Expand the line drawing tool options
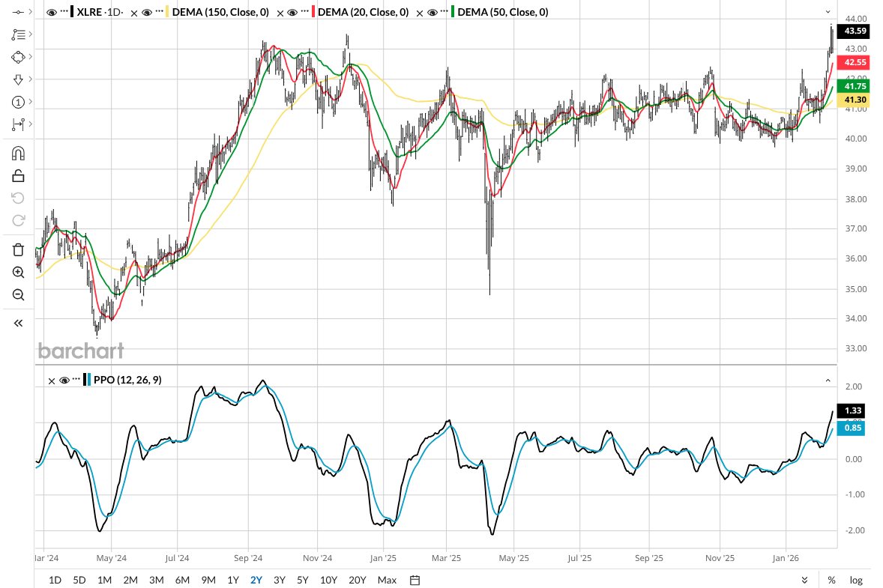Image resolution: width=883 pixels, height=588 pixels. point(31,13)
